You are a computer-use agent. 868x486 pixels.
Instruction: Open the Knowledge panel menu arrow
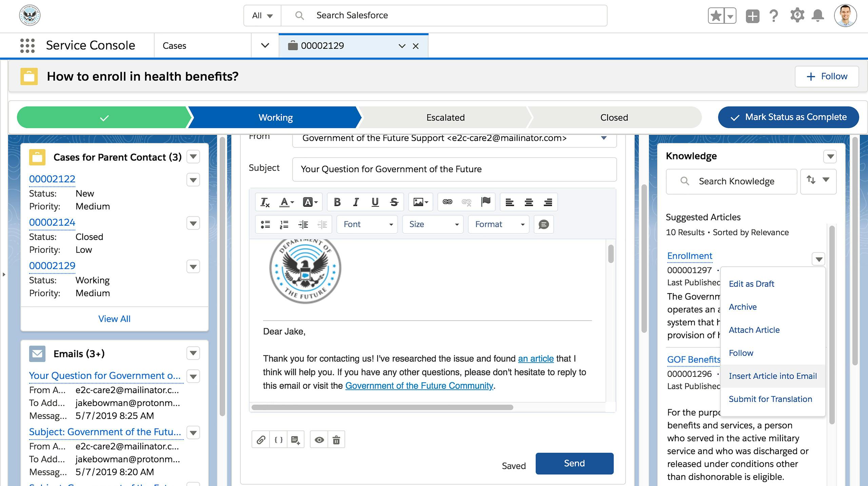(830, 157)
